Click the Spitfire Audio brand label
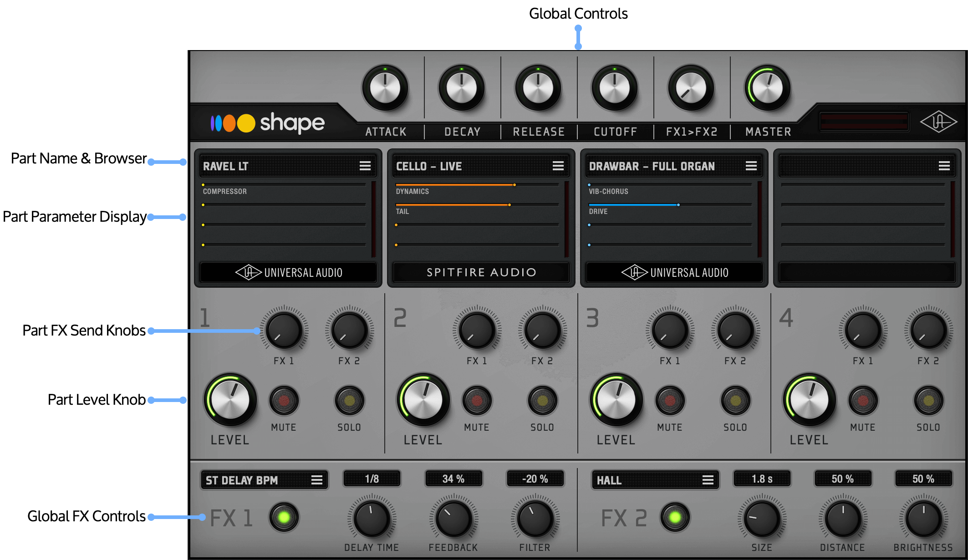 click(x=481, y=272)
